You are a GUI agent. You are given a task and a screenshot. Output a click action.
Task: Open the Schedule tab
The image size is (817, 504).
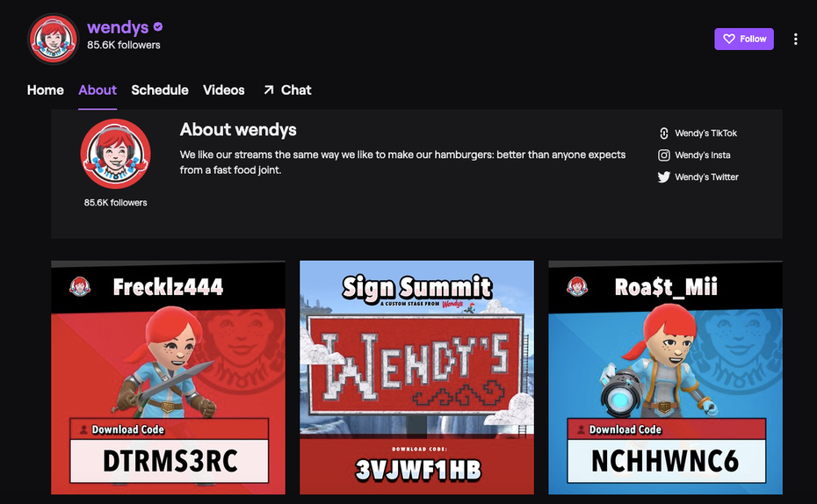(x=160, y=90)
